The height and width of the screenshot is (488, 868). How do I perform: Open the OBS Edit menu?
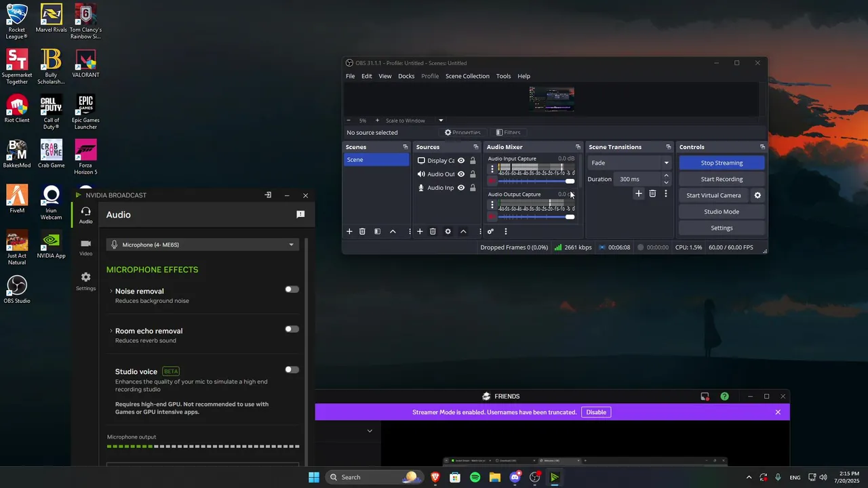(x=366, y=76)
